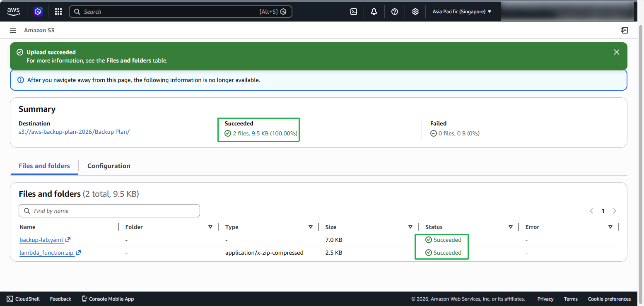Select the 7.0 KB size cell

334,240
